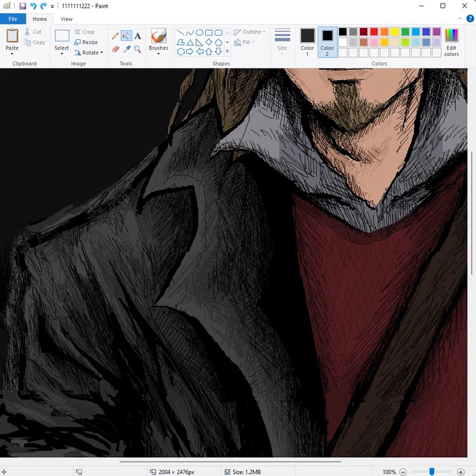This screenshot has width=476, height=476.
Task: Open the Paste dropdown arrow
Action: pos(12,54)
